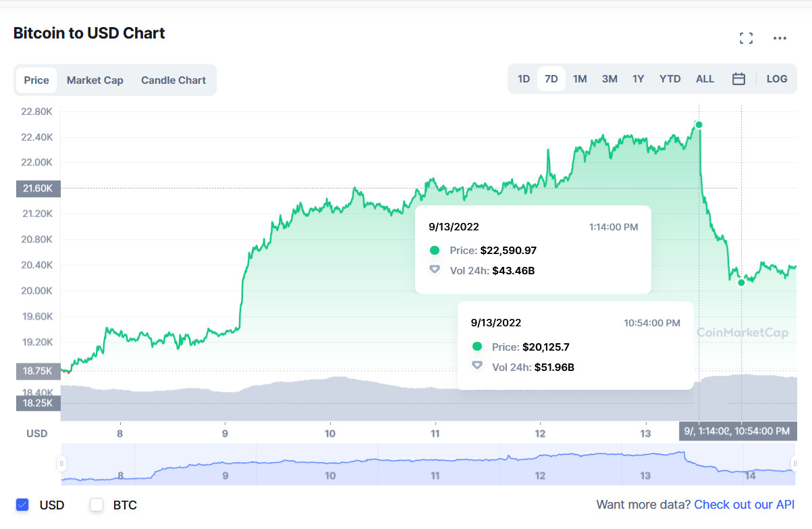The image size is (812, 529).
Task: Select the 1D time range
Action: [x=524, y=79]
